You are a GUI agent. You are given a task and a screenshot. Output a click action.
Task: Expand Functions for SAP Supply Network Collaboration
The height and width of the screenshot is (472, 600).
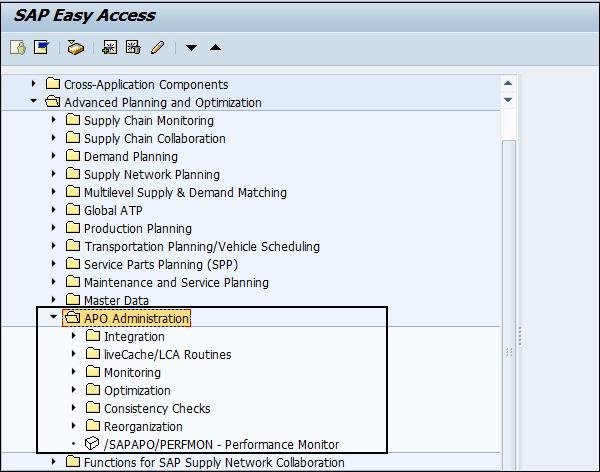[x=54, y=461]
